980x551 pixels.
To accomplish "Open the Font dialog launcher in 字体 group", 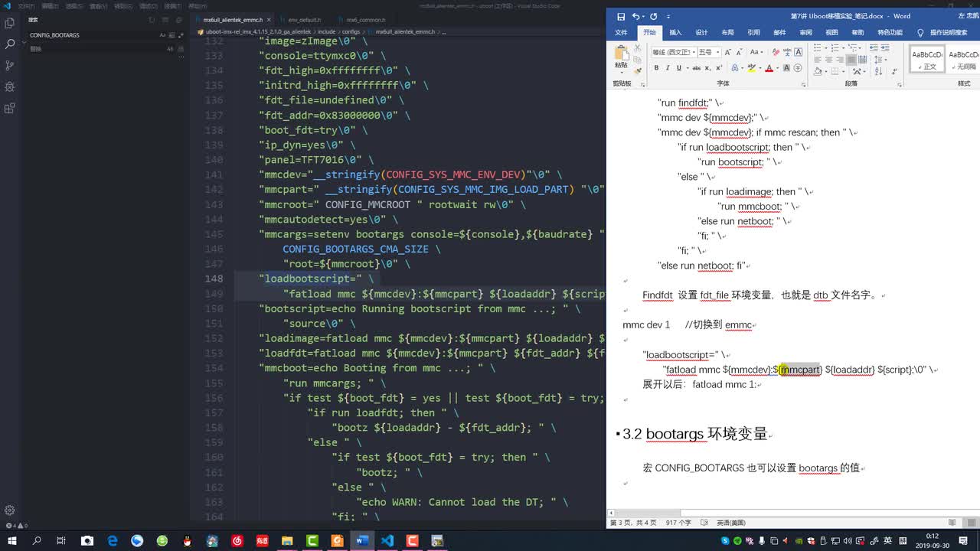I will click(x=802, y=84).
